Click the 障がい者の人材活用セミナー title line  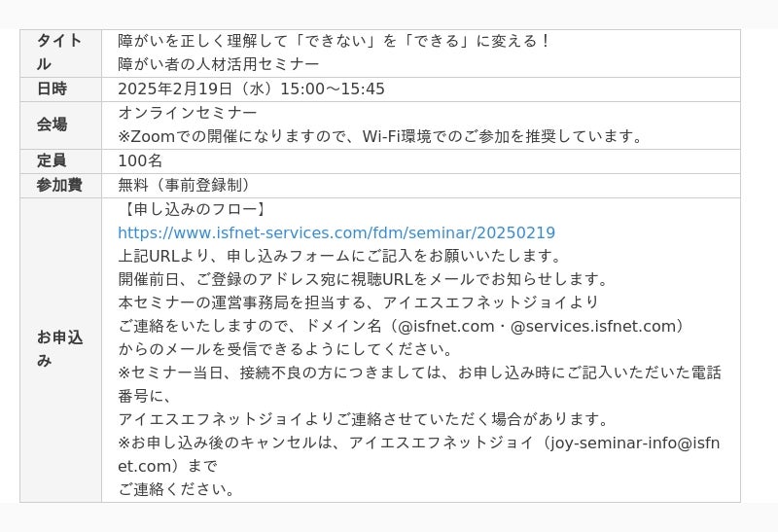tap(218, 64)
